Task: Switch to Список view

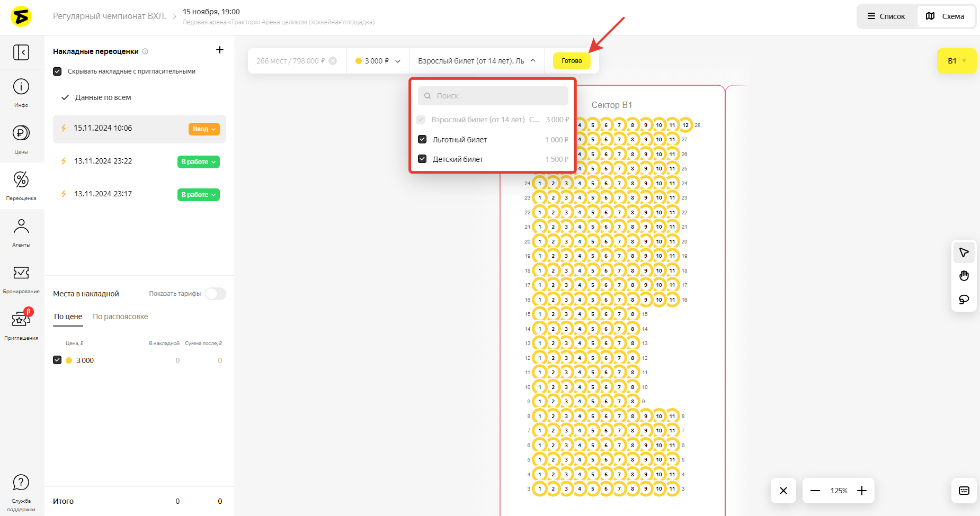Action: point(886,16)
